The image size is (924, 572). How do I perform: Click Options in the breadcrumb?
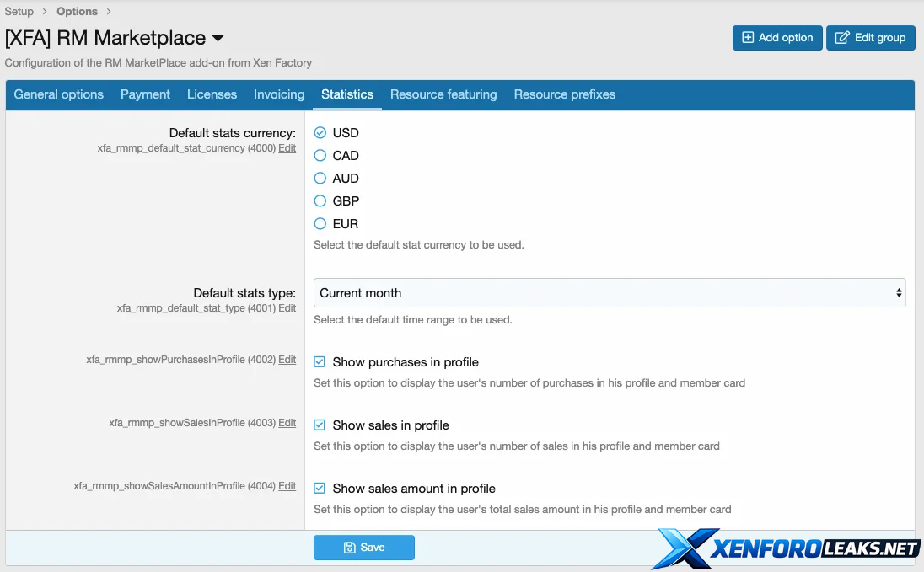pyautogui.click(x=77, y=12)
